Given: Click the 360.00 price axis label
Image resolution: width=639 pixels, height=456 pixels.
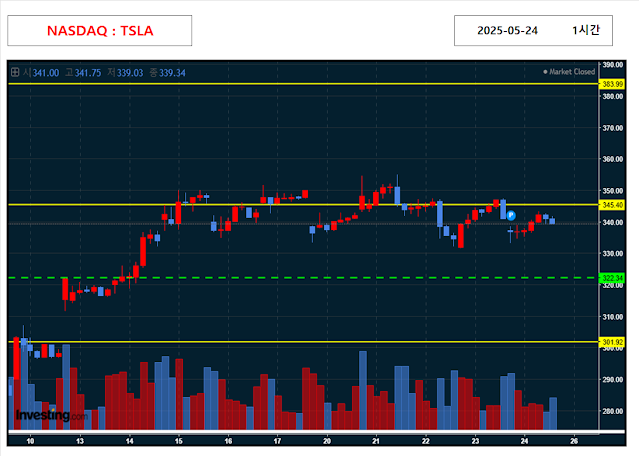Looking at the screenshot, I should 613,159.
